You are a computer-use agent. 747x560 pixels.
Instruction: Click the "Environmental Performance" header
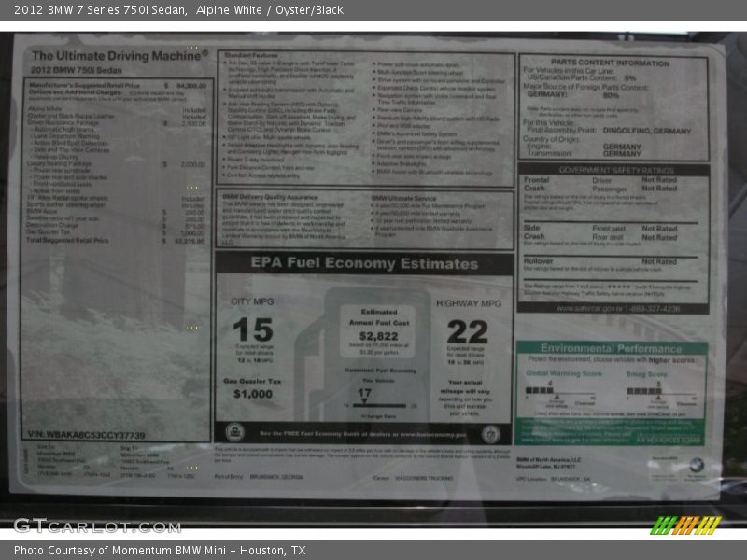(x=611, y=348)
